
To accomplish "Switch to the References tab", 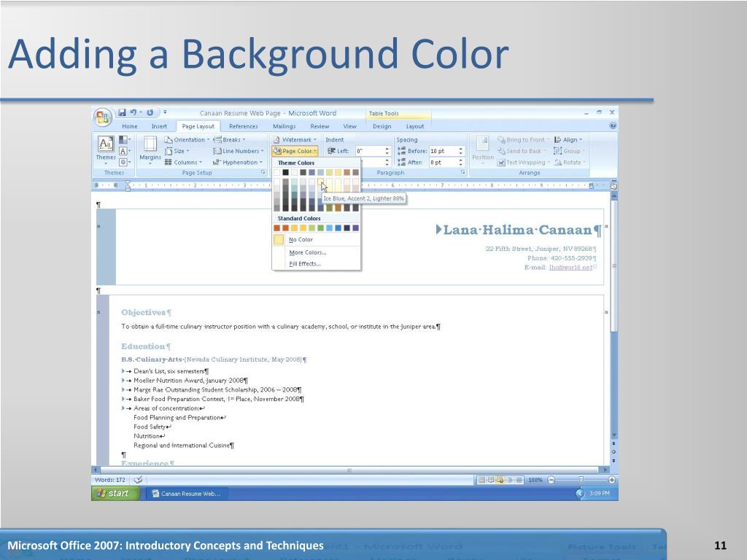I will [243, 126].
